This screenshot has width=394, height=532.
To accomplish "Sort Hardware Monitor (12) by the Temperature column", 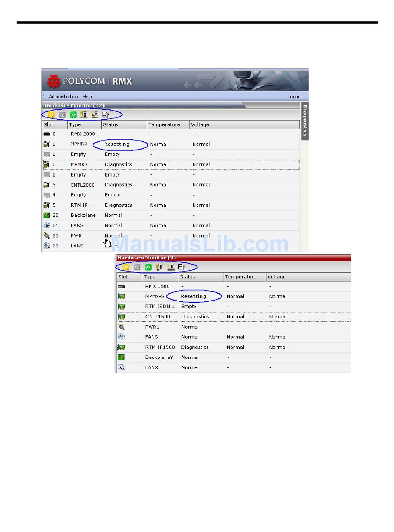I will [168, 125].
